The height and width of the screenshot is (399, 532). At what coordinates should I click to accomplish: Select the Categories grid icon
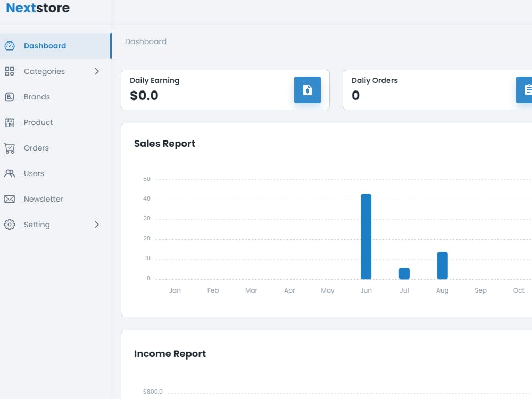pos(10,71)
